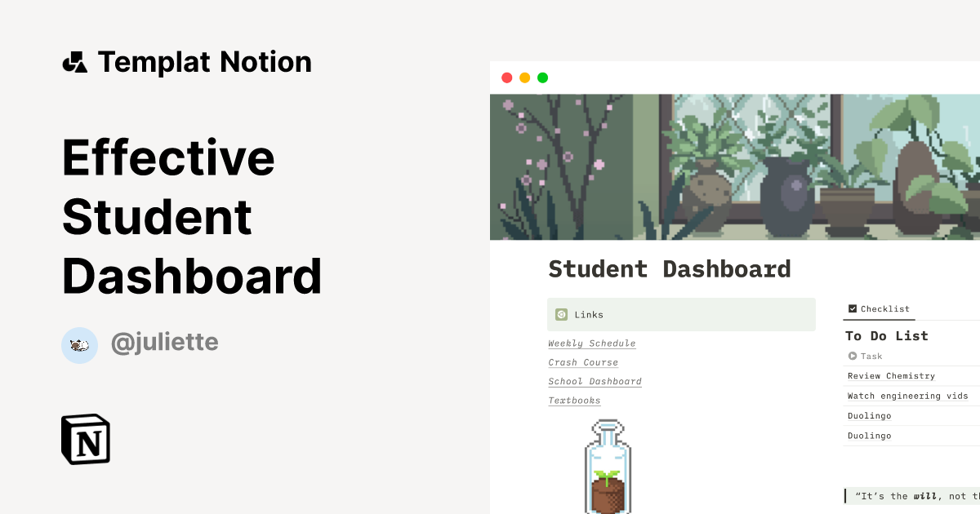The image size is (980, 514).
Task: Select the Student Dashboard heading
Action: [x=670, y=268]
